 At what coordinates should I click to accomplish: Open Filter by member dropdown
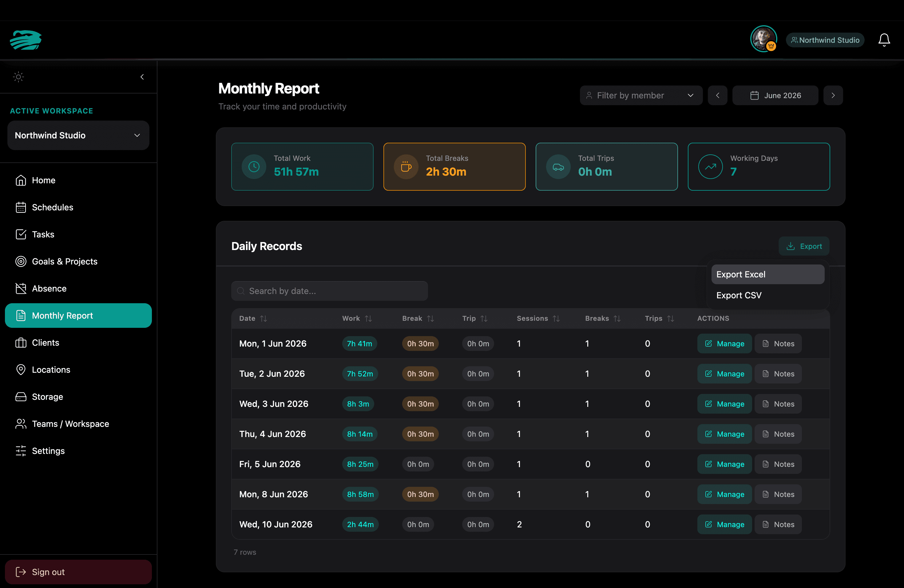641,95
